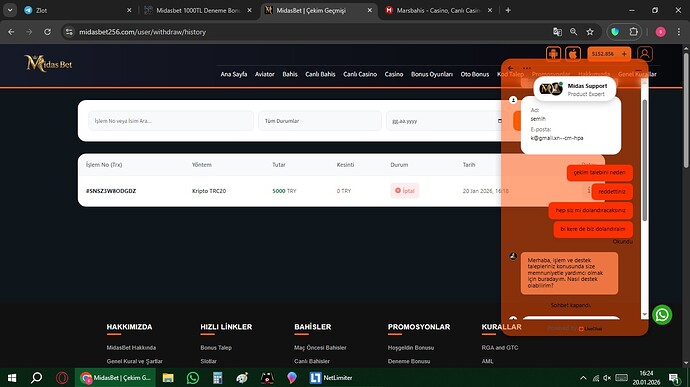Open the Chrome three-dot menu
The width and height of the screenshot is (690, 387).
(678, 32)
